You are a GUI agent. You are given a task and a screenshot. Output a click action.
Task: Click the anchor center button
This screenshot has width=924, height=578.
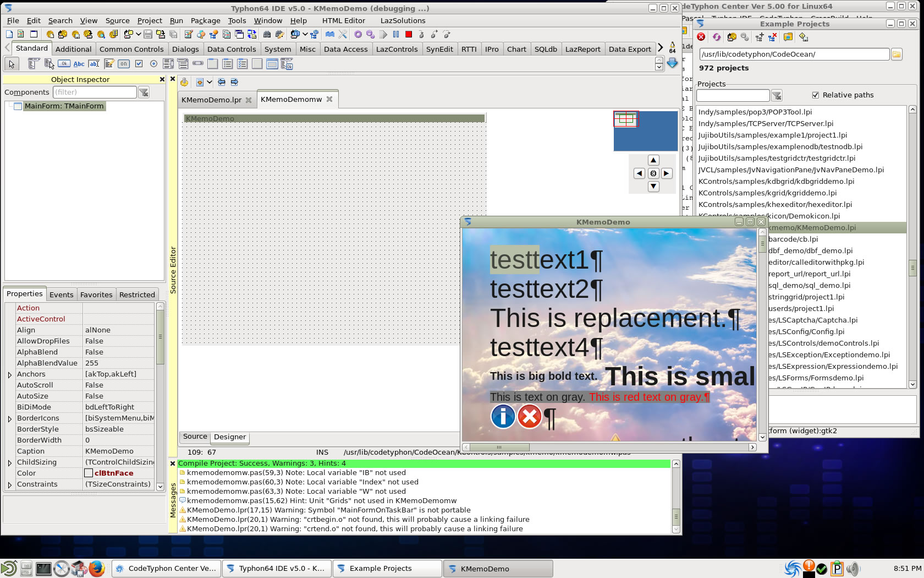pyautogui.click(x=653, y=173)
